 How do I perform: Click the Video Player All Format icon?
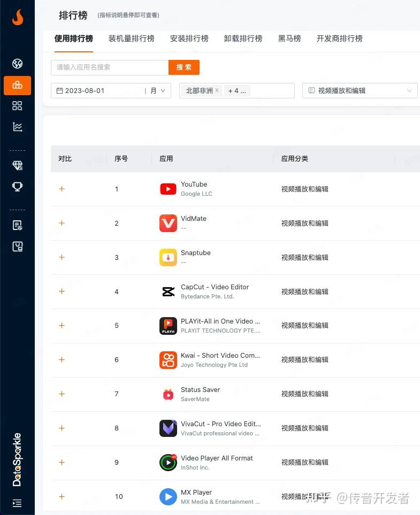pos(168,463)
